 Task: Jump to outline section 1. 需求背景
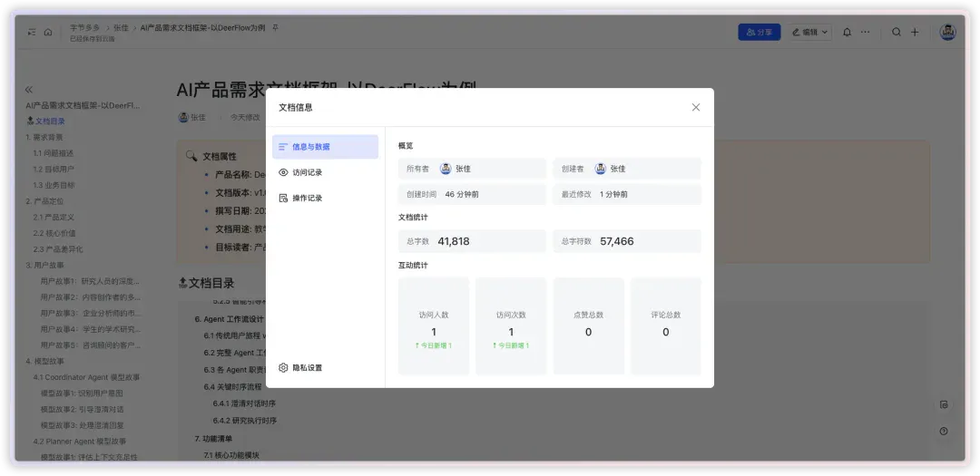click(44, 137)
